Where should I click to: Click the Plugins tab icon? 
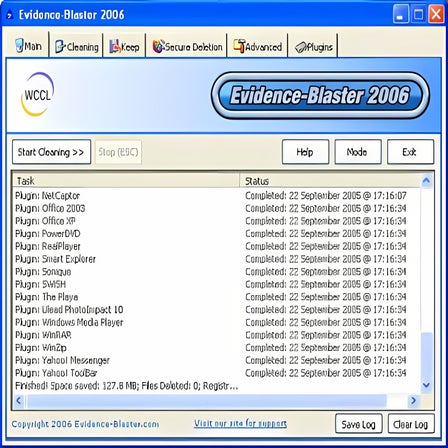pyautogui.click(x=300, y=47)
